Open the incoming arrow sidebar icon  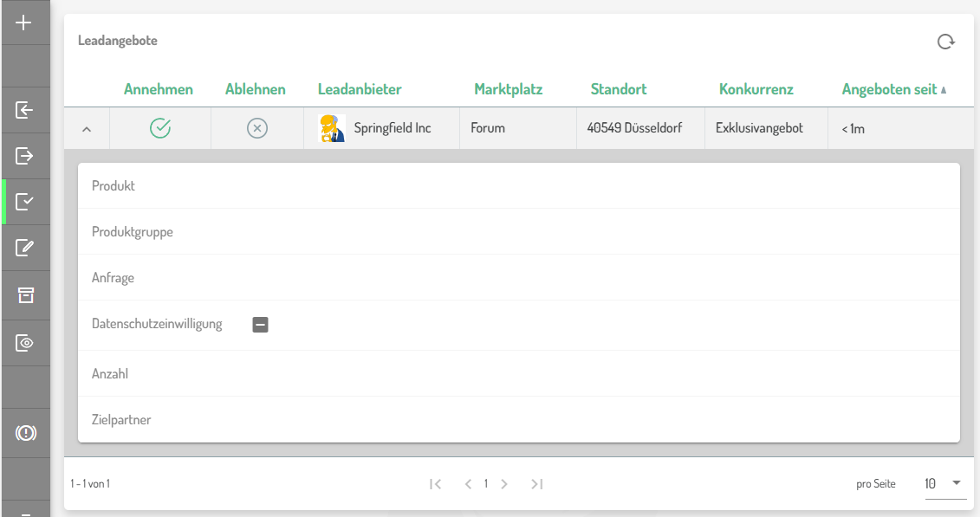(x=24, y=110)
